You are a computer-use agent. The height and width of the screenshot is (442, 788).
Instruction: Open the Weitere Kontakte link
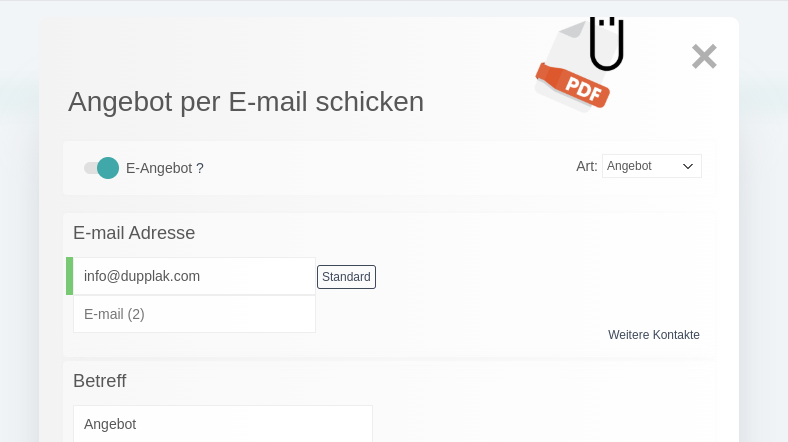click(x=654, y=335)
